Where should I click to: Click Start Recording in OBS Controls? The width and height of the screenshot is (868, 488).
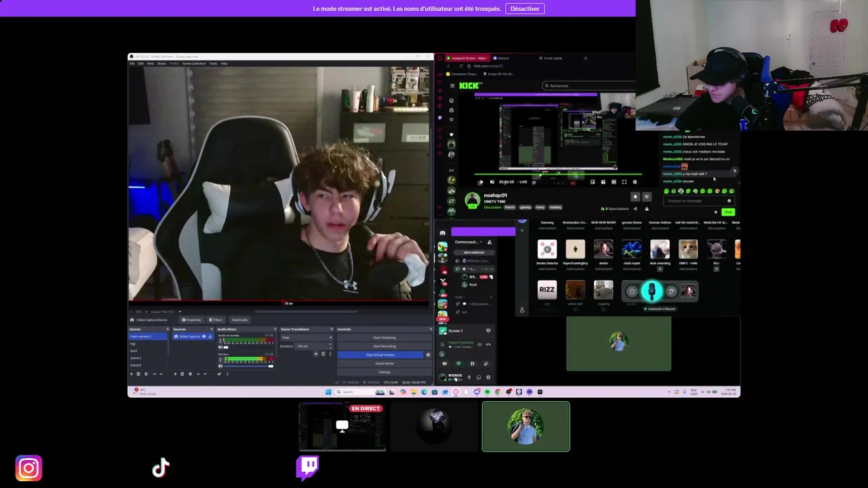coord(384,346)
